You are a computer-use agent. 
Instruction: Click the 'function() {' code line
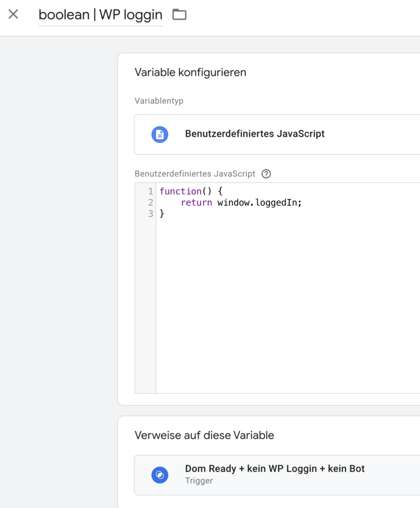(191, 191)
